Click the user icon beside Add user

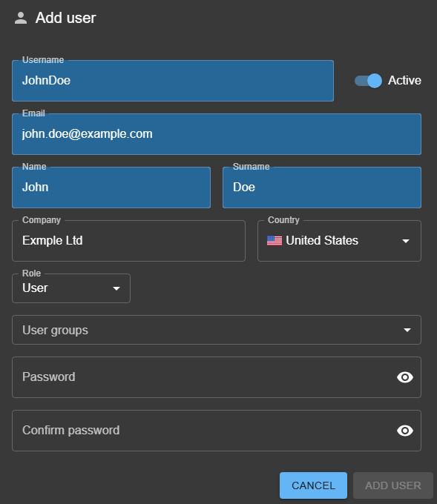click(21, 18)
